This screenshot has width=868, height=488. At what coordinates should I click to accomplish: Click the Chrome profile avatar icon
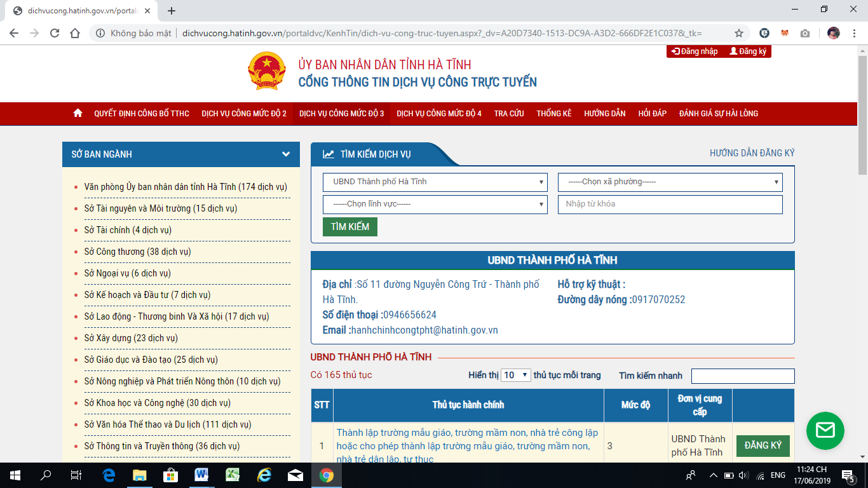tap(834, 33)
